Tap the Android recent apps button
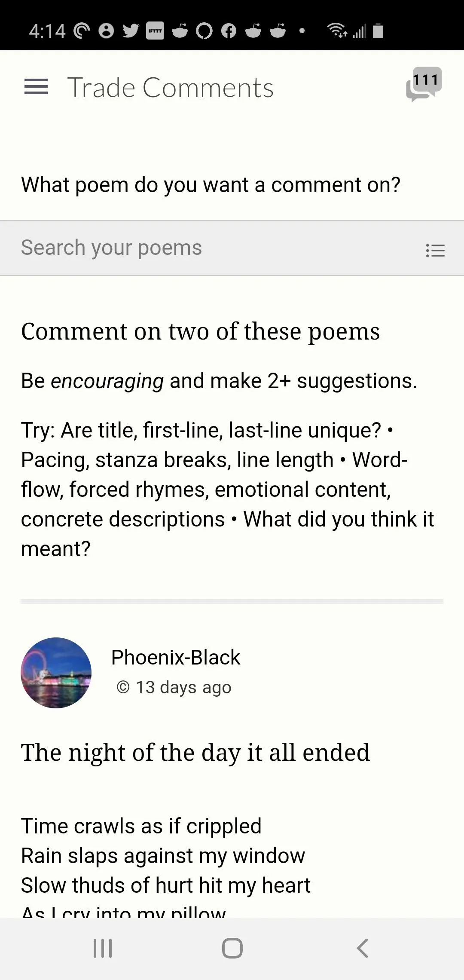This screenshot has width=464, height=980. [103, 948]
